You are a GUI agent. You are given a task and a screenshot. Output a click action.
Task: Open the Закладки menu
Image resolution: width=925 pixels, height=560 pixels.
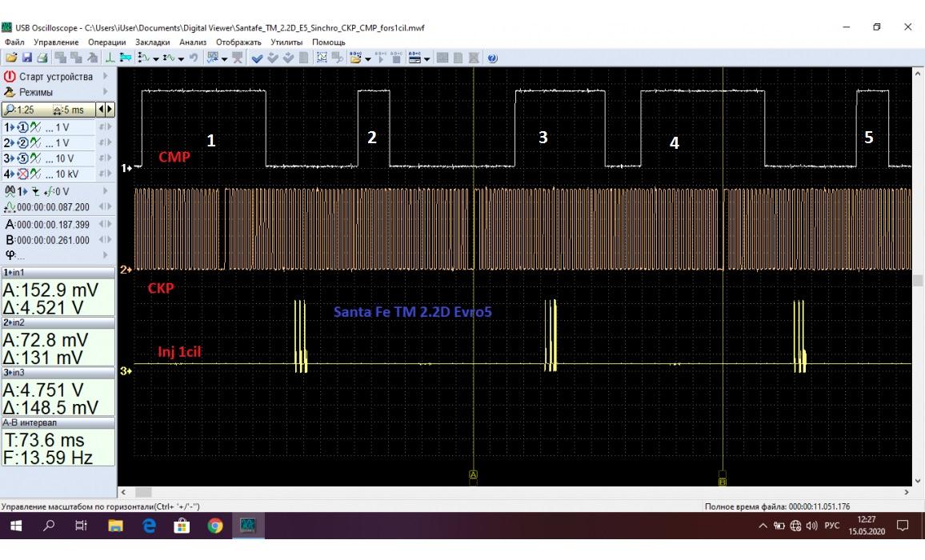point(152,42)
